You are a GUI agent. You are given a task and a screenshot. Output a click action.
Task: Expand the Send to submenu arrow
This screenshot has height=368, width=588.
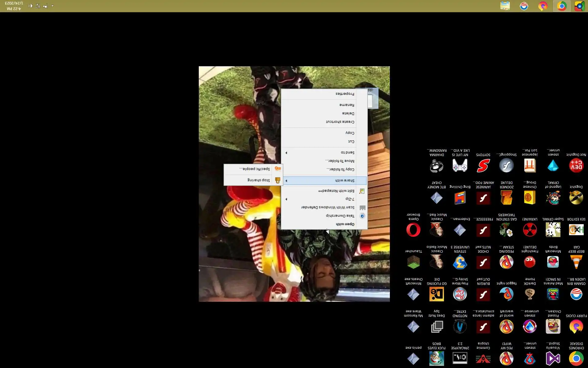point(286,152)
